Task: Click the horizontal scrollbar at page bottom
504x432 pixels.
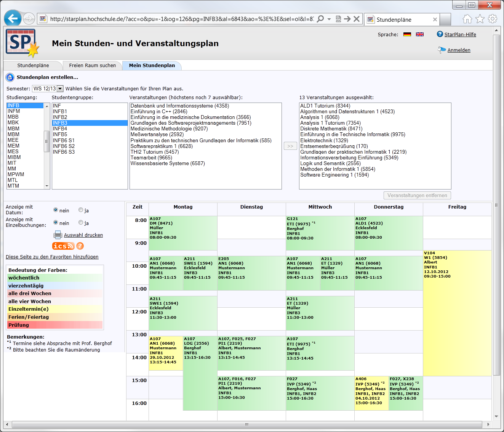Action: [246, 424]
